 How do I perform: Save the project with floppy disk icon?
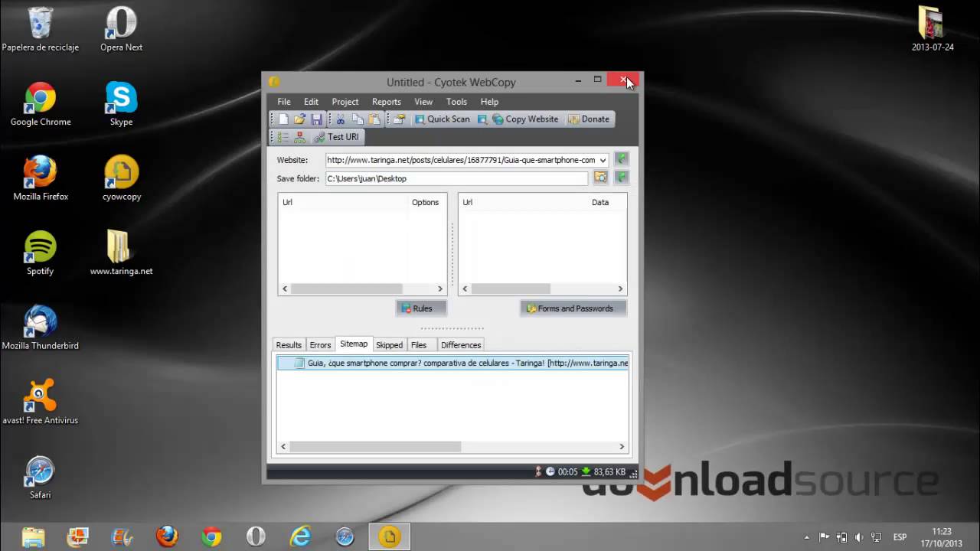pos(316,119)
